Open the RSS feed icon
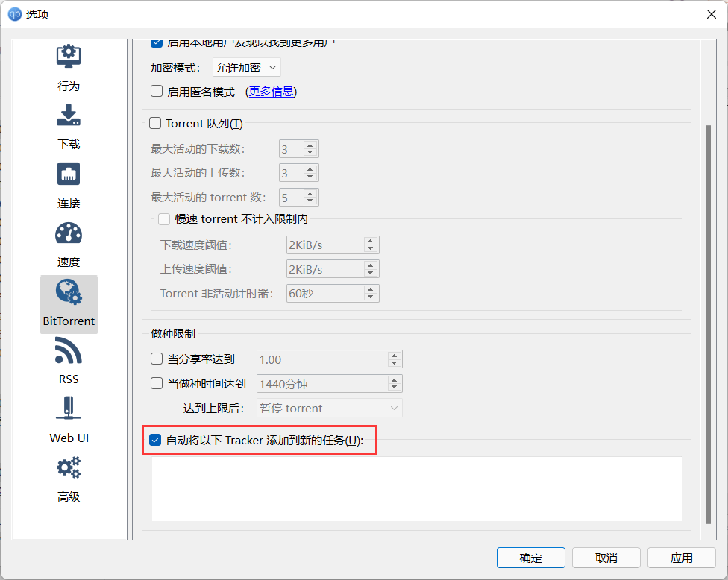Screen dimensions: 728x580 (x=69, y=350)
